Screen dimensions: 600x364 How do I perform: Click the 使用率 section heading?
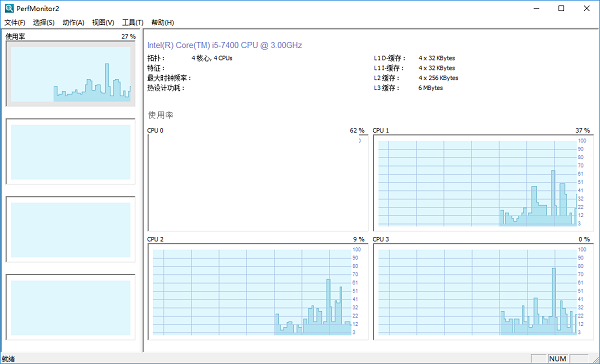pyautogui.click(x=161, y=115)
